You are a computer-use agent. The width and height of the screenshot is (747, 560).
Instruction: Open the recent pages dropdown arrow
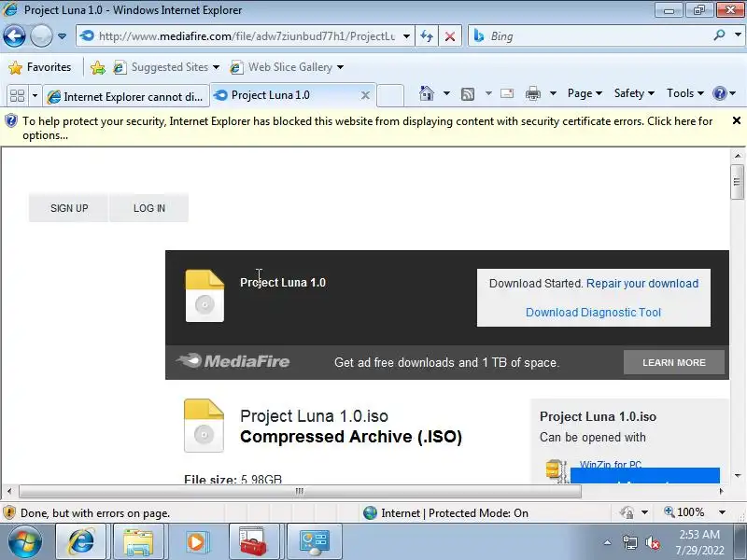[62, 36]
